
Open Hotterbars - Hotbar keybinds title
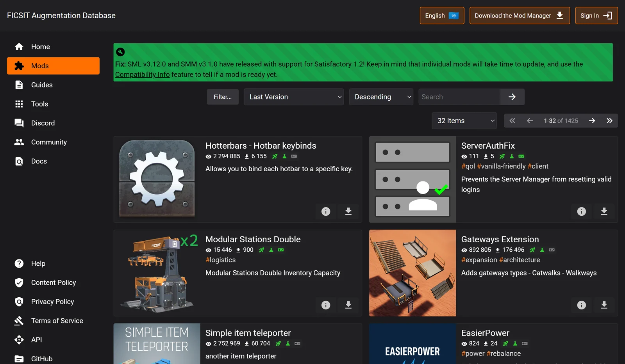pyautogui.click(x=261, y=146)
